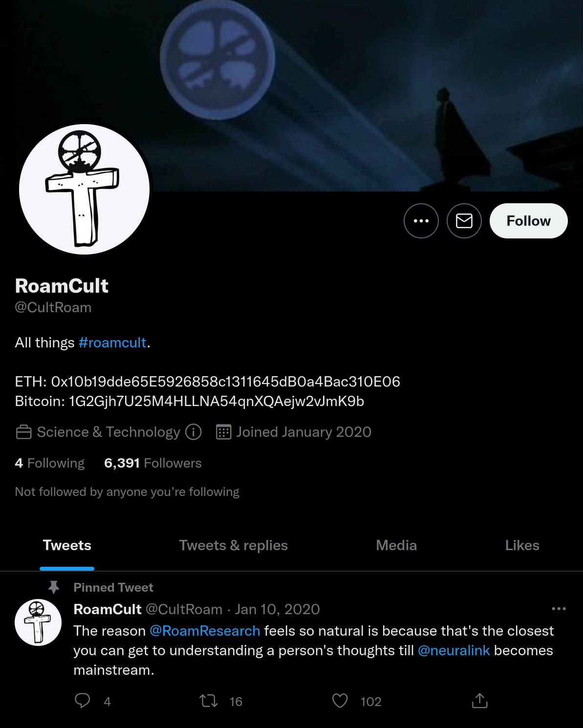Retweet the pinned tweet
The image size is (583, 728).
[x=209, y=701]
